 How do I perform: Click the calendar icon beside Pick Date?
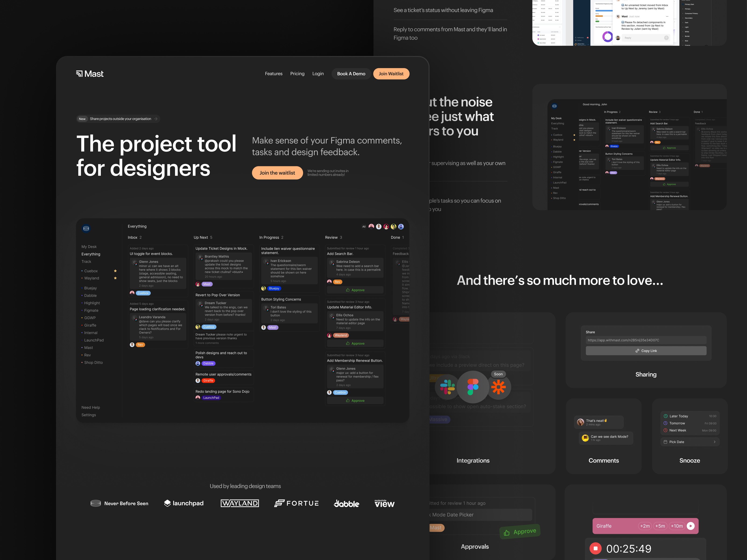[x=666, y=441]
